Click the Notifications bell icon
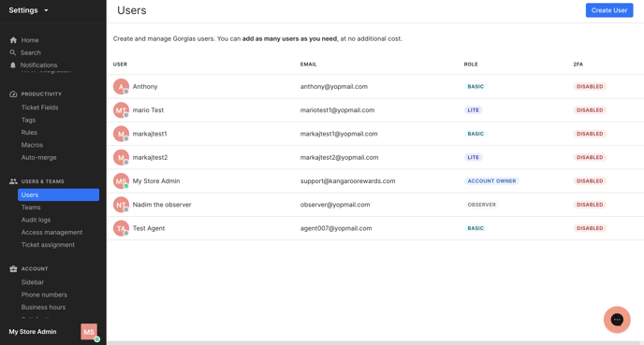Screen dimensions: 644x345 click(x=13, y=65)
